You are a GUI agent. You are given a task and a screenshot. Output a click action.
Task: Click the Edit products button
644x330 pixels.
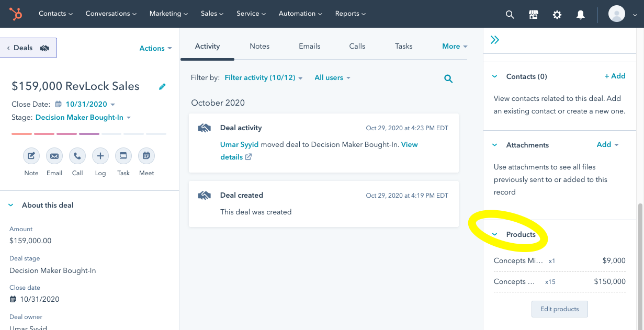559,309
